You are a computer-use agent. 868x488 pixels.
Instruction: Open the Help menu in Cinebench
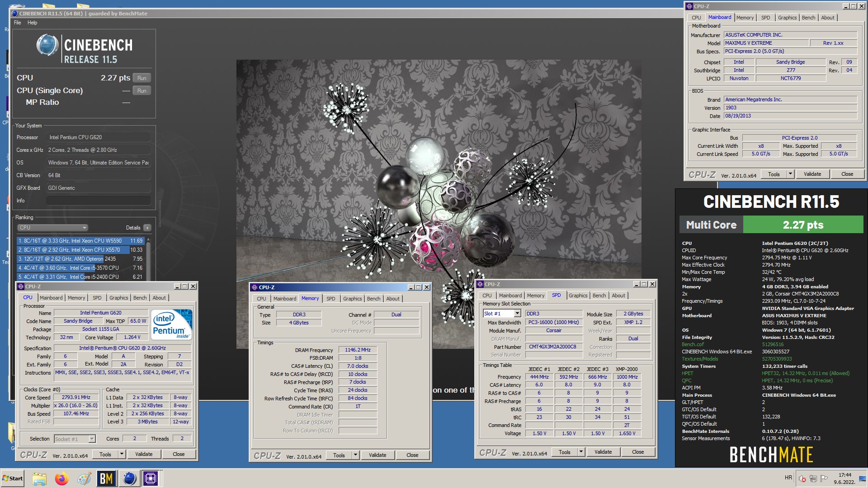click(32, 23)
